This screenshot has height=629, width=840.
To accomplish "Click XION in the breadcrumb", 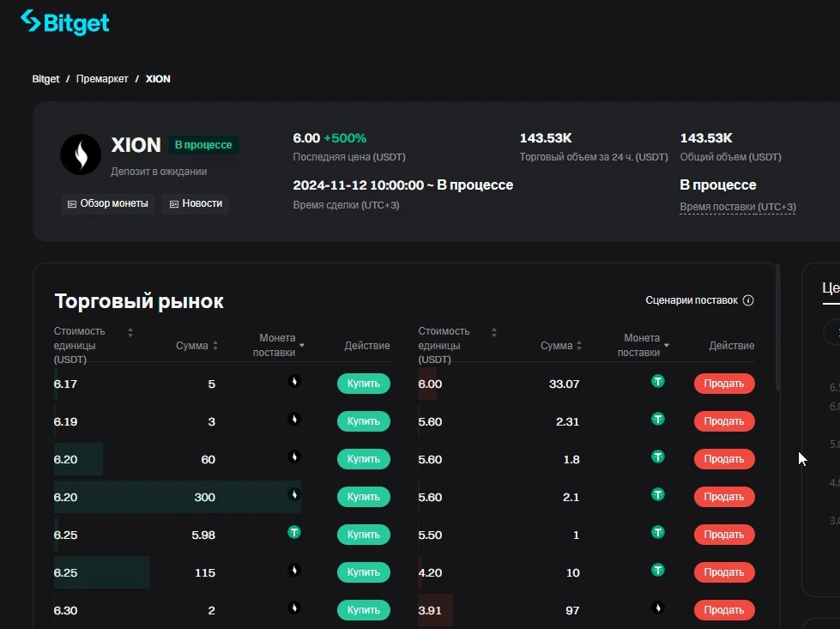I will click(x=158, y=79).
